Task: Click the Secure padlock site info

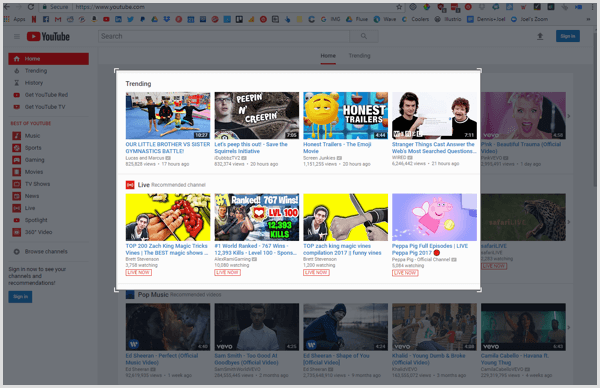Action: click(x=55, y=7)
